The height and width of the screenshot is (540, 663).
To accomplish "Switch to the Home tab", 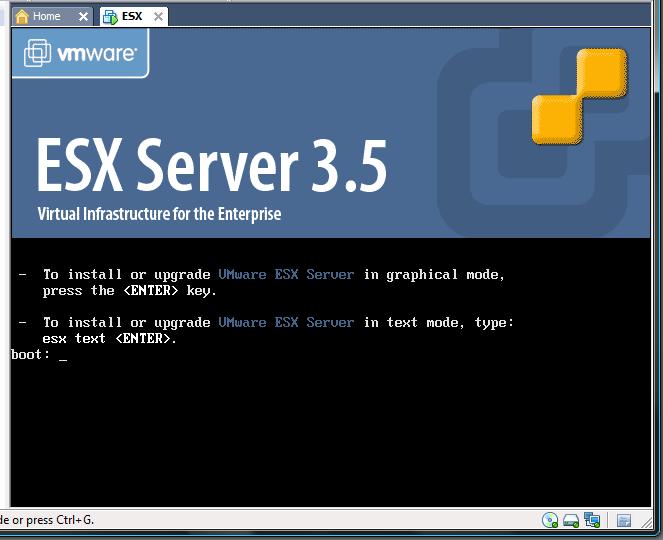I will (x=52, y=16).
